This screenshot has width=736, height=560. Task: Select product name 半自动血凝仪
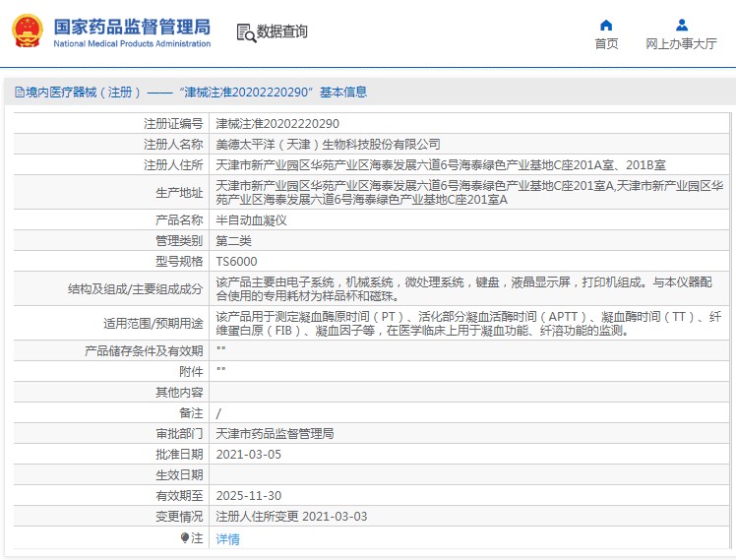tap(251, 220)
